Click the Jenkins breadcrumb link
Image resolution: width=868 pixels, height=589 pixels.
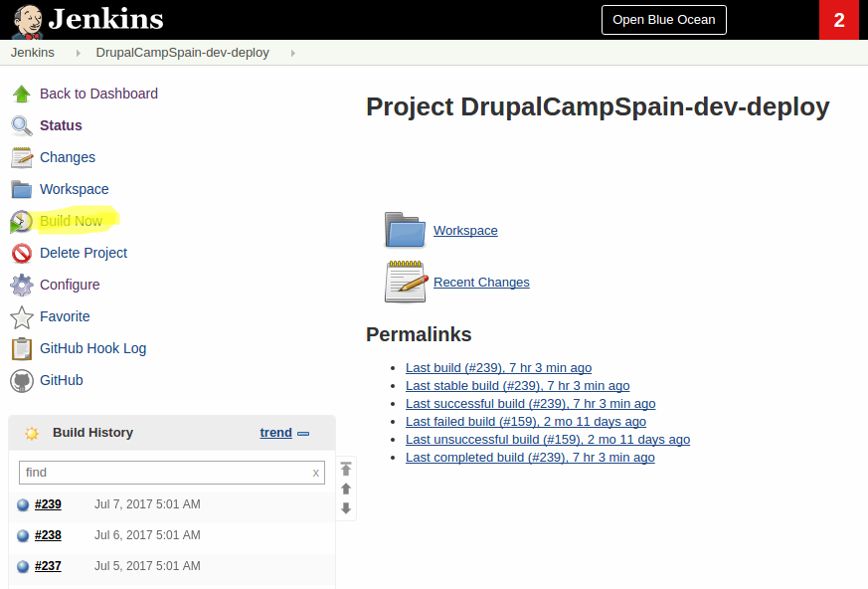(33, 53)
